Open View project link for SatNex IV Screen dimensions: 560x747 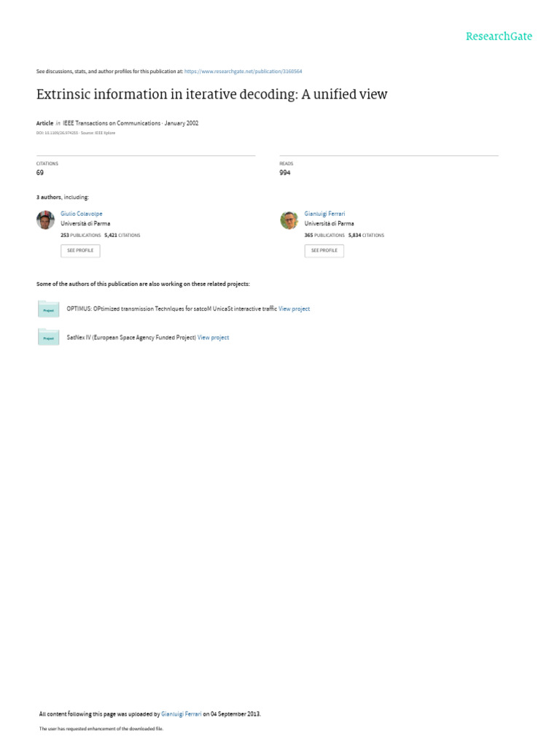click(214, 337)
